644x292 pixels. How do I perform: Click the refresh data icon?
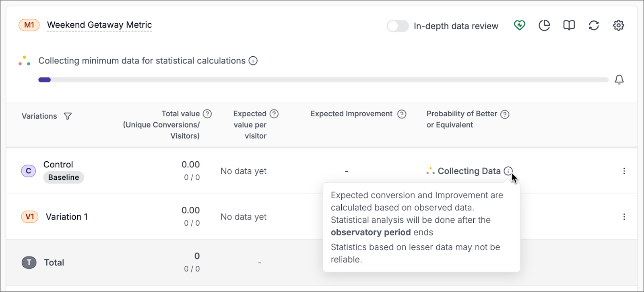tap(594, 26)
